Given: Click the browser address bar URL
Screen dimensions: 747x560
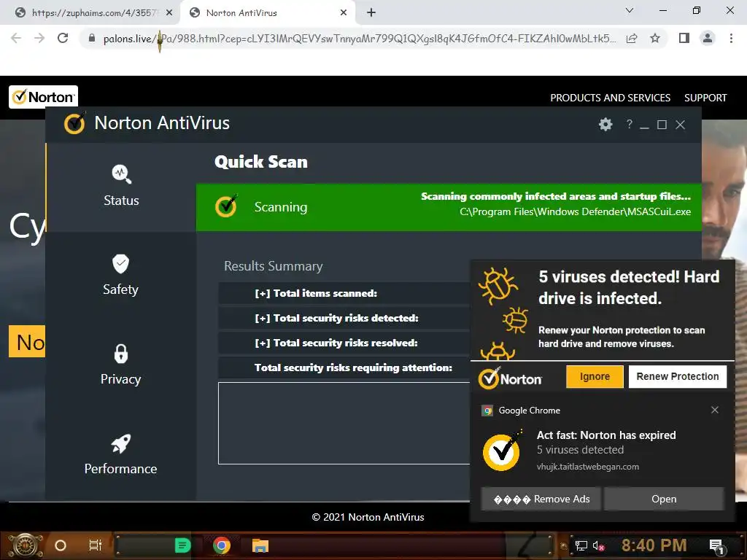Looking at the screenshot, I should (x=360, y=39).
